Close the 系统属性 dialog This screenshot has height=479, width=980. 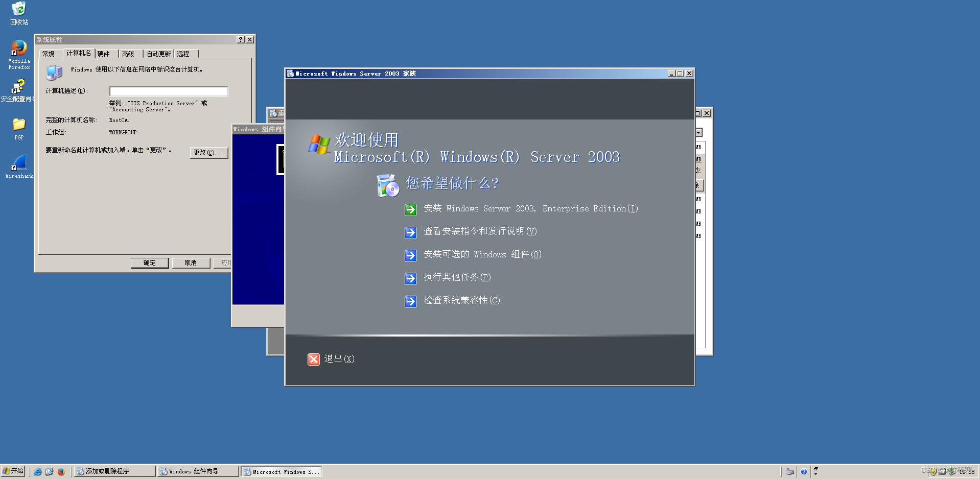click(250, 40)
